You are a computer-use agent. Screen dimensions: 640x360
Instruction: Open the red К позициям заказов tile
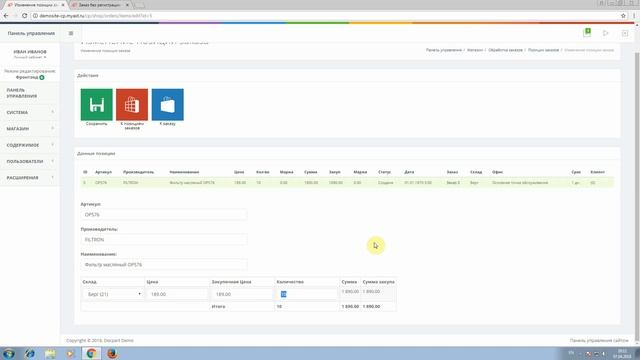132,104
